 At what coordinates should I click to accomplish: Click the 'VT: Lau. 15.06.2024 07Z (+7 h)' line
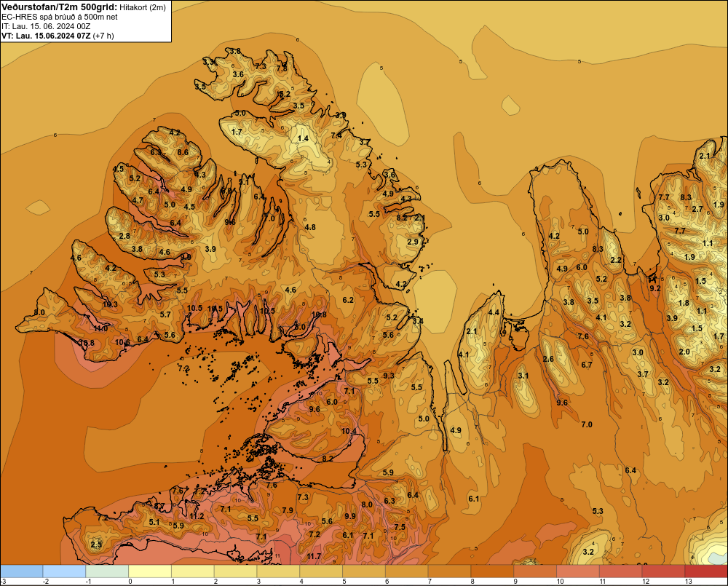[58, 36]
